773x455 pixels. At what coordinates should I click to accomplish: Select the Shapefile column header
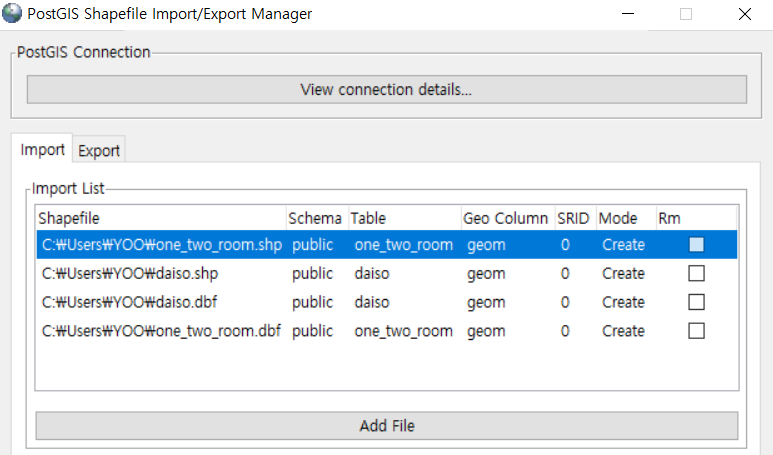tap(161, 218)
